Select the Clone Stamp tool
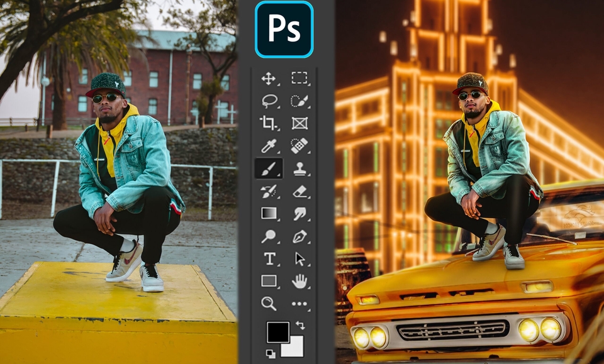 coord(299,168)
